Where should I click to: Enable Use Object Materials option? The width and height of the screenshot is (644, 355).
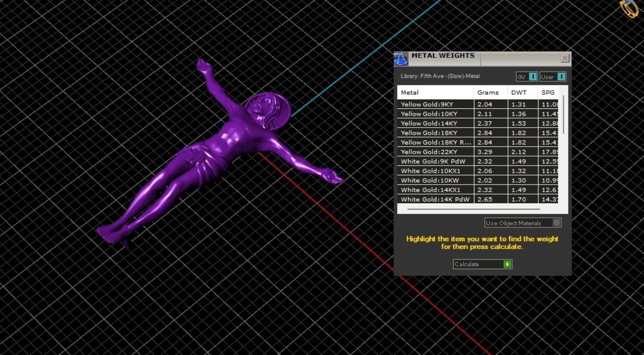point(523,223)
